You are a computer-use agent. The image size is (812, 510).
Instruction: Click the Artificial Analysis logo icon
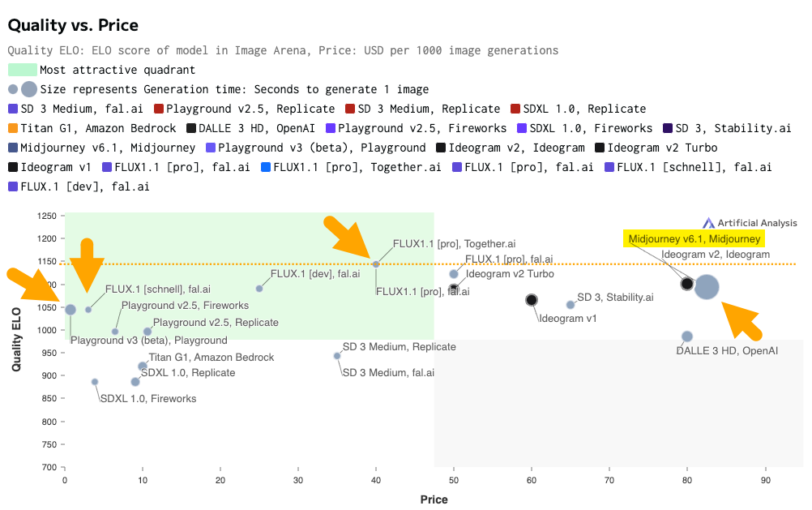(708, 223)
